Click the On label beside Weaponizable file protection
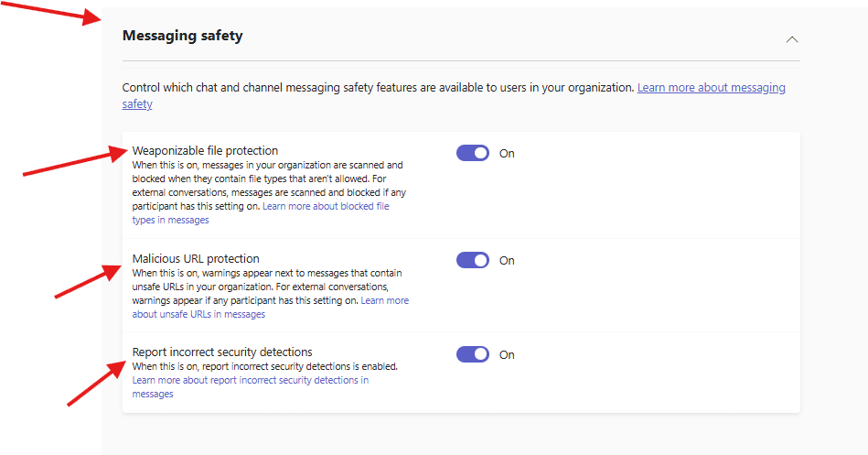Viewport: 868px width, 455px height. pyautogui.click(x=507, y=154)
